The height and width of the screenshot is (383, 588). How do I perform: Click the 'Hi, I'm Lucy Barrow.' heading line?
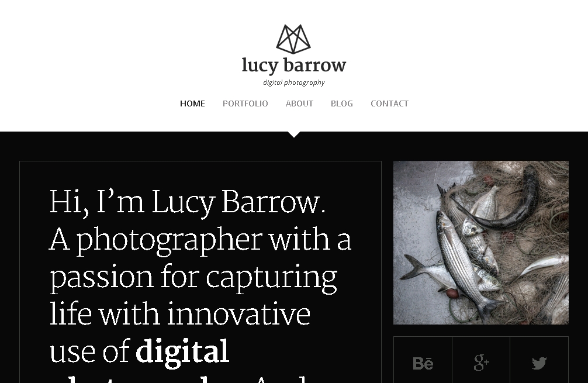point(188,203)
